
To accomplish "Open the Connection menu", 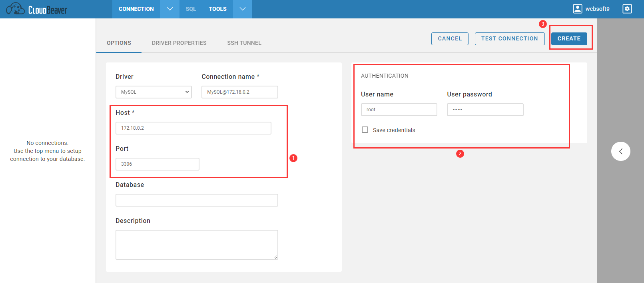I will click(136, 9).
